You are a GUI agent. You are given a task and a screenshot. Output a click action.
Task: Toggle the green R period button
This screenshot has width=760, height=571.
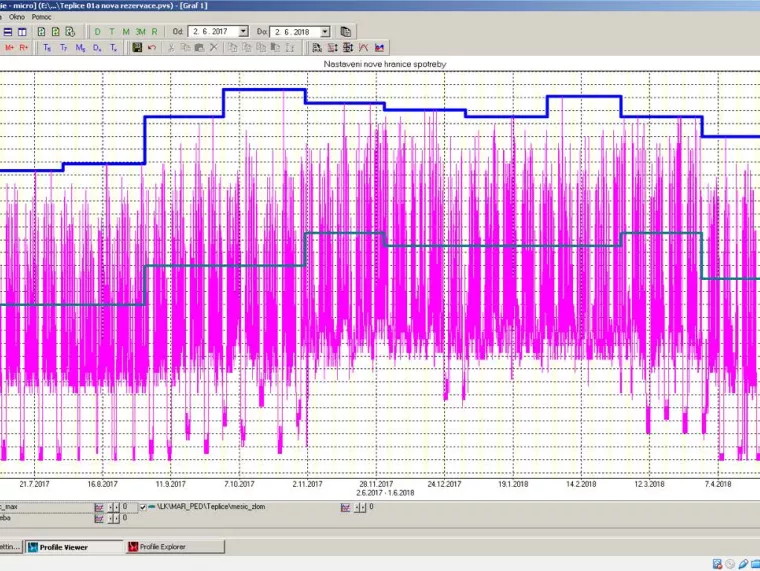(x=155, y=32)
